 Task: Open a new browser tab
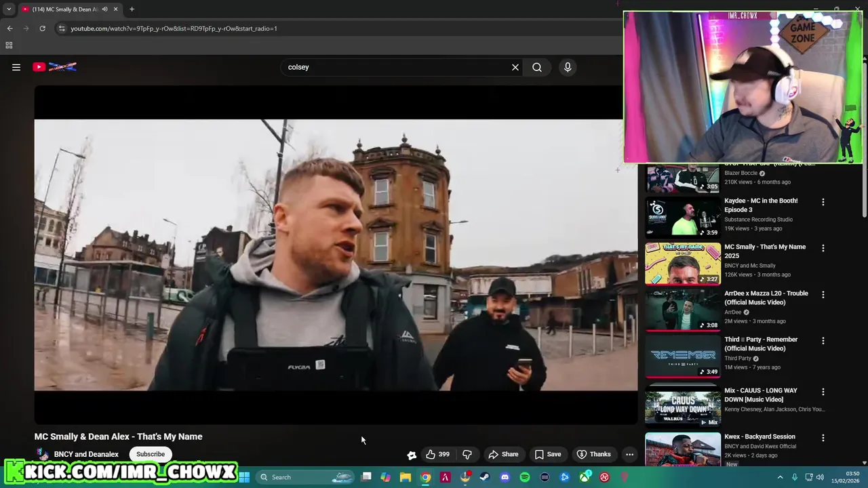(x=132, y=9)
